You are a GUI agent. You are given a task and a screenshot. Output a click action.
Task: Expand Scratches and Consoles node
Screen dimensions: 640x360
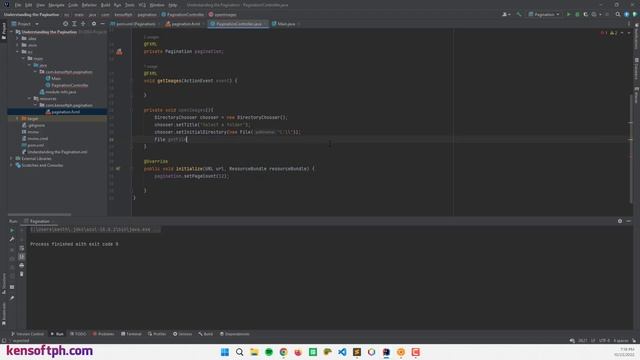coord(11,165)
